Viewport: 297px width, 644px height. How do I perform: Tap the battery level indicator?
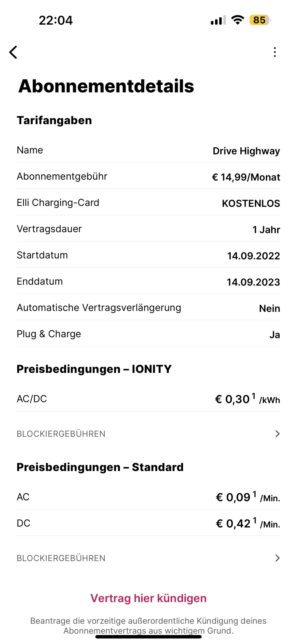(x=260, y=20)
